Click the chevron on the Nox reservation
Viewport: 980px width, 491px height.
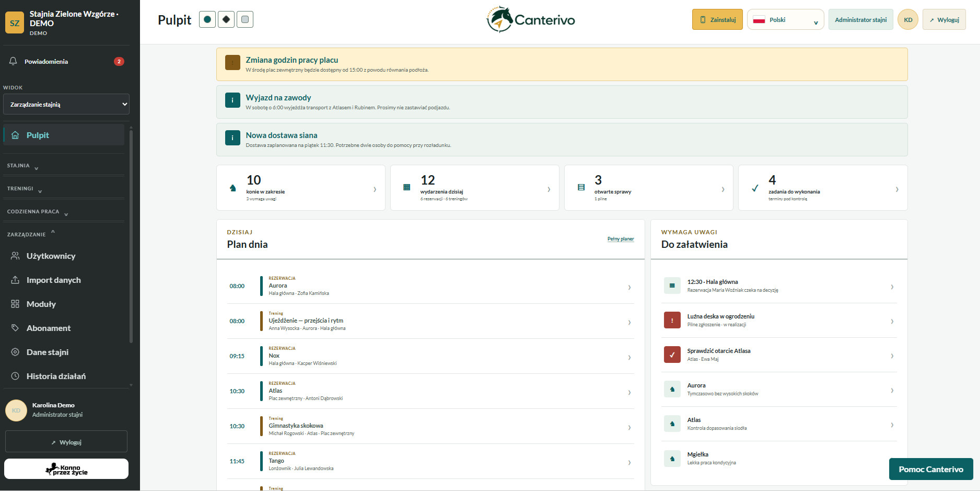629,358
